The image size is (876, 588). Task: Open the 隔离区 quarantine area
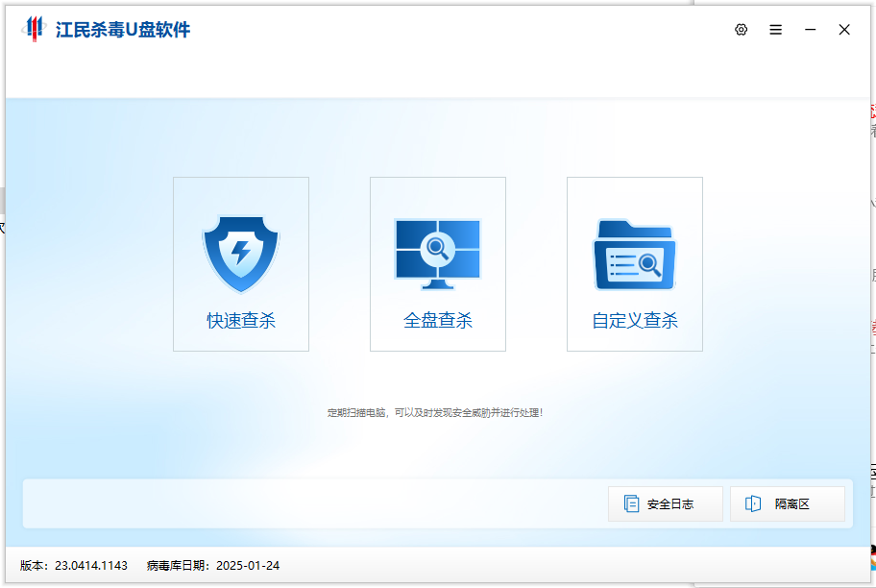coord(788,503)
